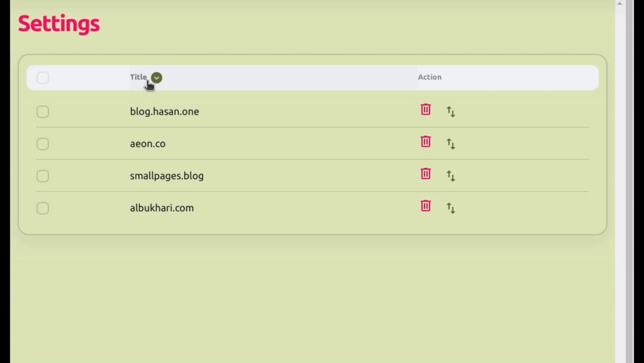Click the aeon.co title text
Image resolution: width=644 pixels, height=363 pixels.
(x=148, y=144)
